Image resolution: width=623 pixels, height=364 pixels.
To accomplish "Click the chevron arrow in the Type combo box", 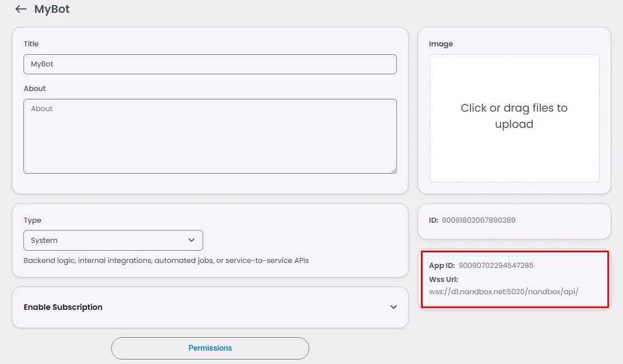I will 191,240.
